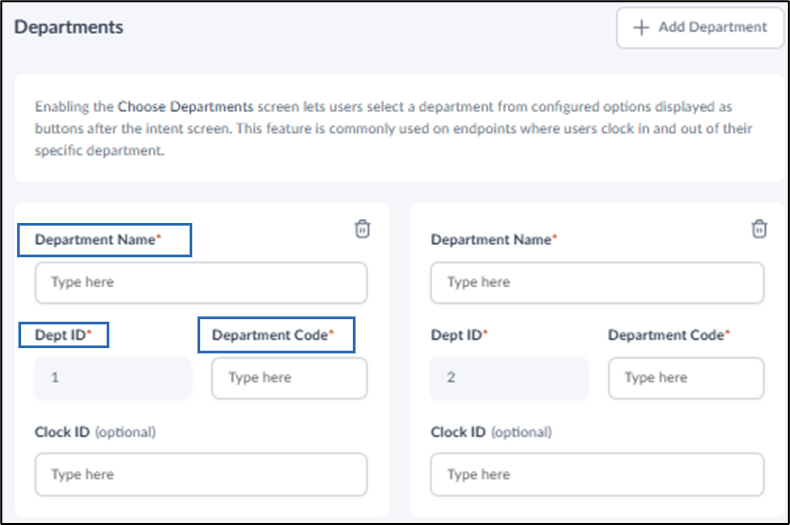Select Dept ID field showing 2
Viewport: 790px width, 525px height.
509,378
